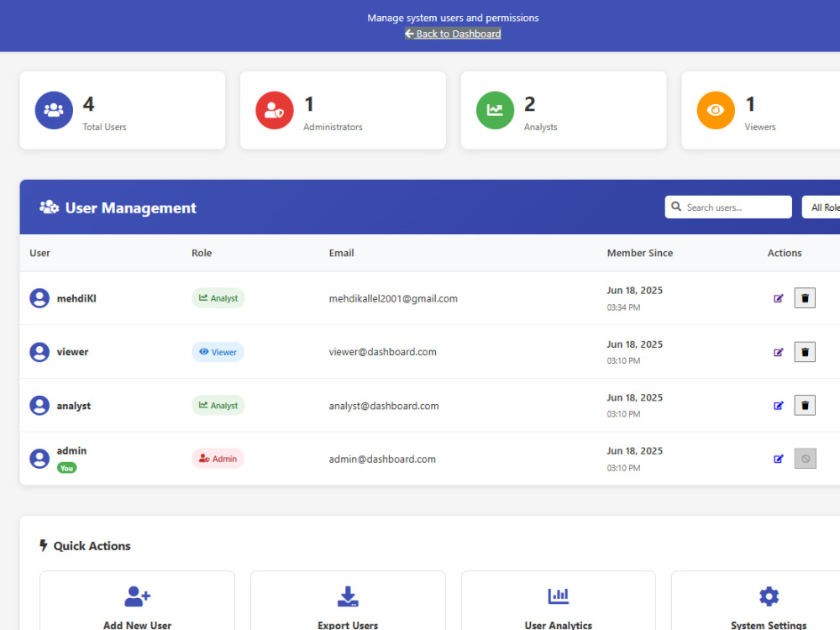840x630 pixels.
Task: Open the User Analytics quick action
Action: (559, 601)
